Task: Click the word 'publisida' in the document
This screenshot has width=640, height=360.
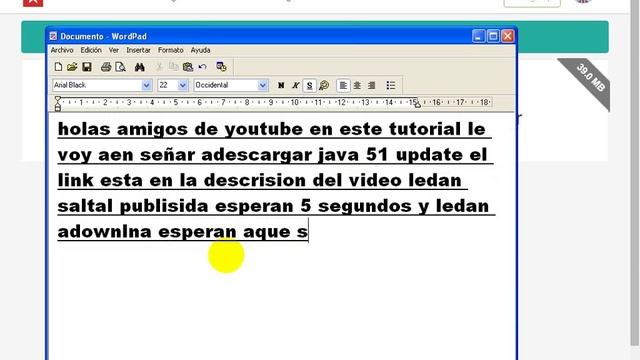Action: click(164, 206)
